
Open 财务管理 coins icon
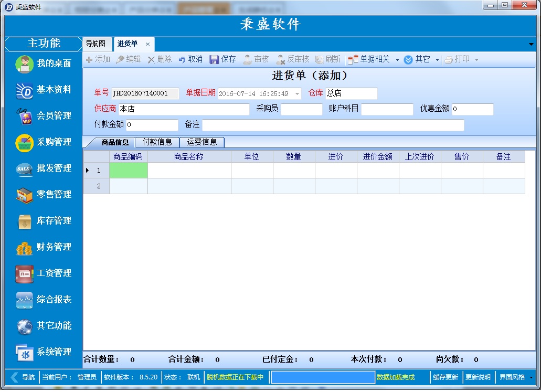click(25, 247)
